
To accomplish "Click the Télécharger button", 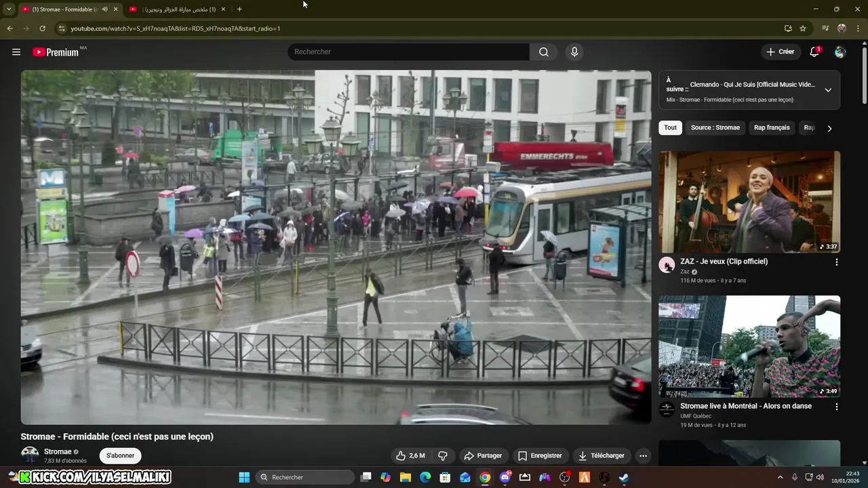I will (601, 455).
